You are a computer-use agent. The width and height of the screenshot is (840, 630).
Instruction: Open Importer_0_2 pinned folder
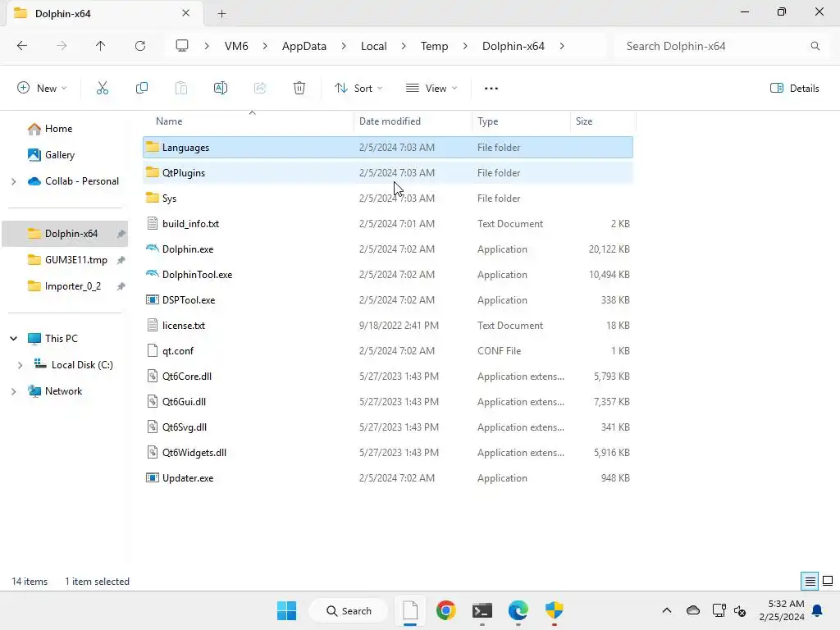point(73,286)
